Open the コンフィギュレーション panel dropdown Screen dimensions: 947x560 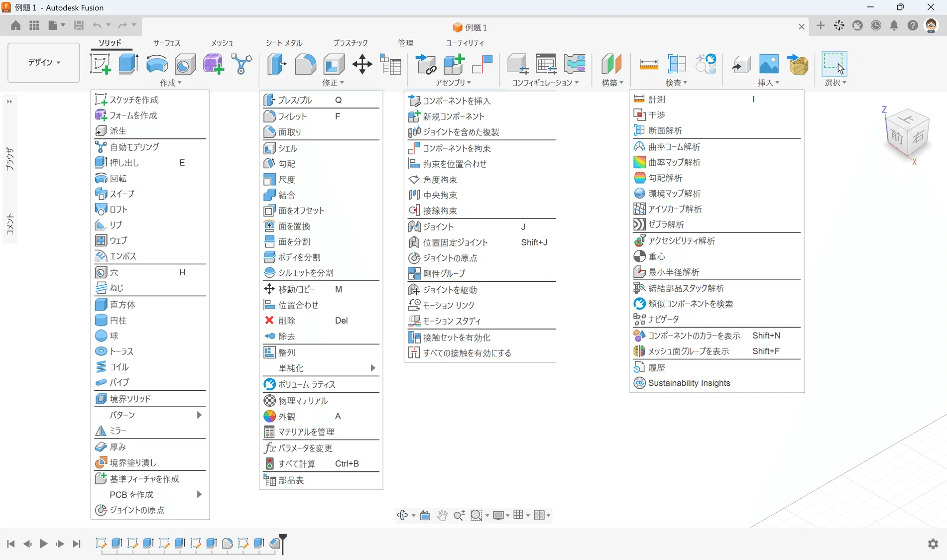coord(545,83)
